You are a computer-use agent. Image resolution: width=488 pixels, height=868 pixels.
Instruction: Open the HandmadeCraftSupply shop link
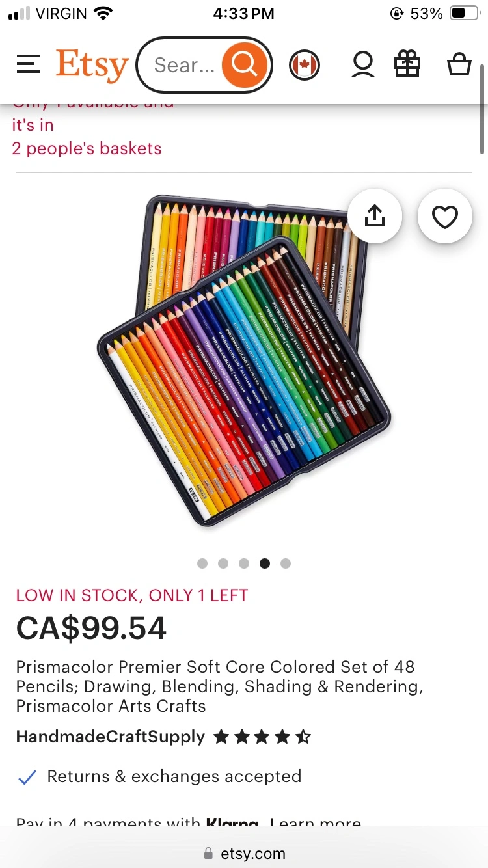tap(111, 737)
